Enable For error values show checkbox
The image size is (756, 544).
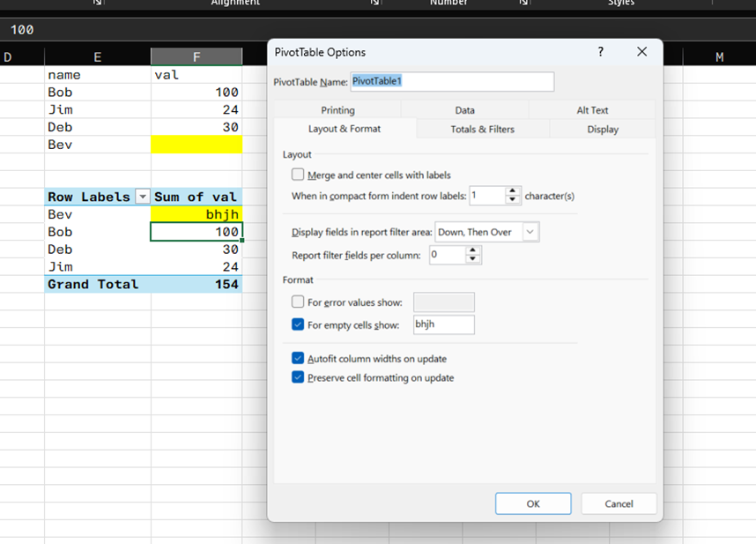[298, 302]
